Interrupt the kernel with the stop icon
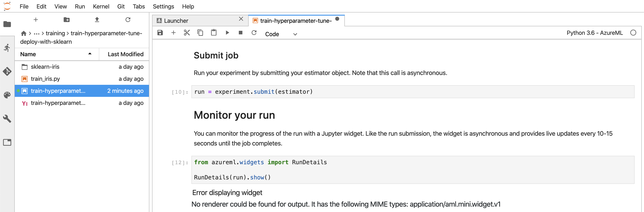Image resolution: width=644 pixels, height=212 pixels. pyautogui.click(x=241, y=33)
